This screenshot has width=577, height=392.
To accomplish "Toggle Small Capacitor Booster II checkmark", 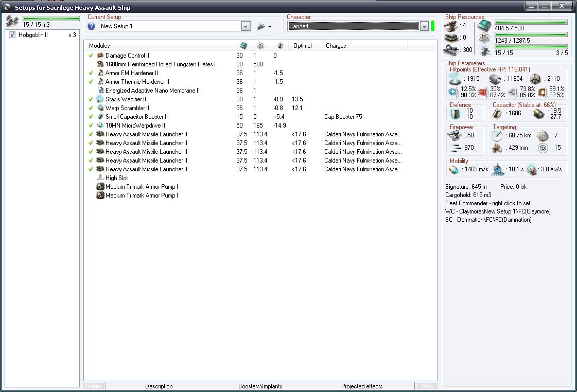I will coord(91,117).
